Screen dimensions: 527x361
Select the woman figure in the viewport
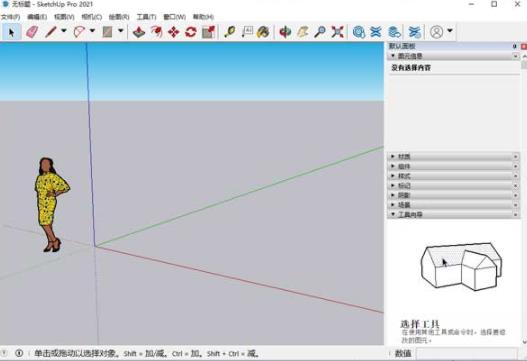click(x=51, y=204)
